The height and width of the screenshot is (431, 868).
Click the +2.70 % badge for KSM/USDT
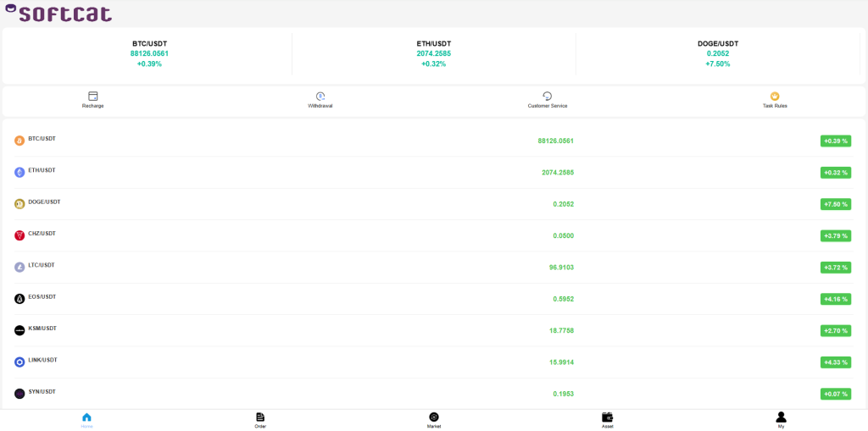pos(836,331)
